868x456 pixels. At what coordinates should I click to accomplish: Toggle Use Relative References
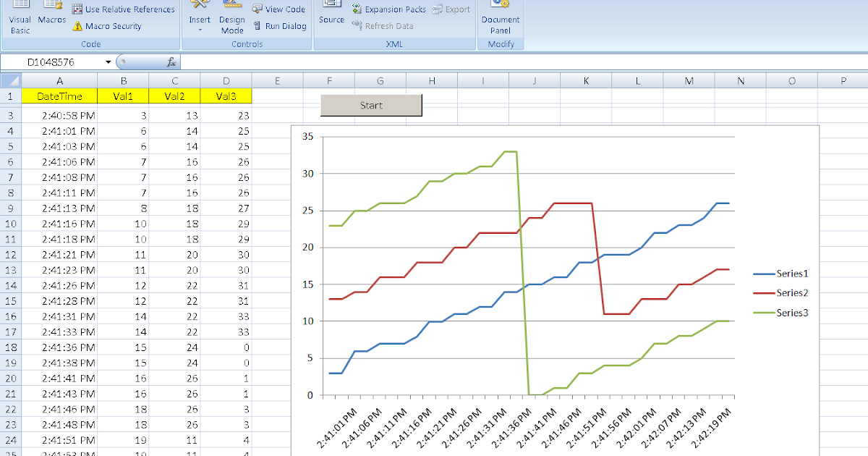124,9
